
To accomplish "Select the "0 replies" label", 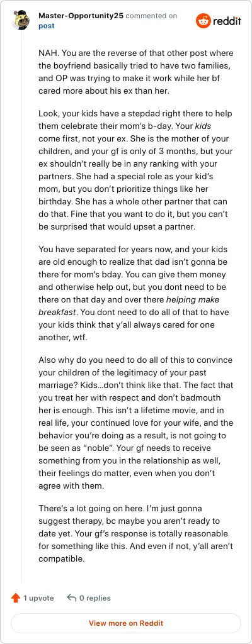I will (x=94, y=598).
